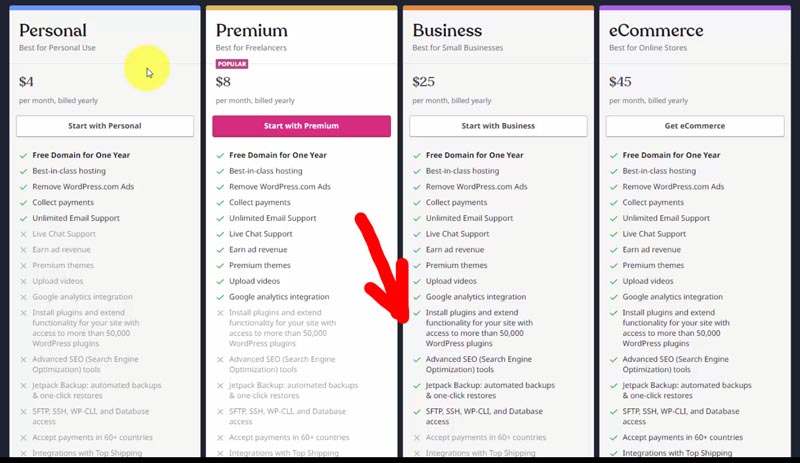Click checkmark beside eCommerce Jetpack Backup
Image resolution: width=800 pixels, height=463 pixels.
pos(614,386)
